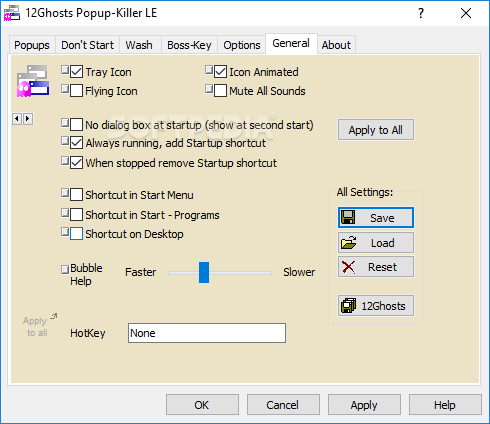Open the Boss-Key tab

click(189, 45)
